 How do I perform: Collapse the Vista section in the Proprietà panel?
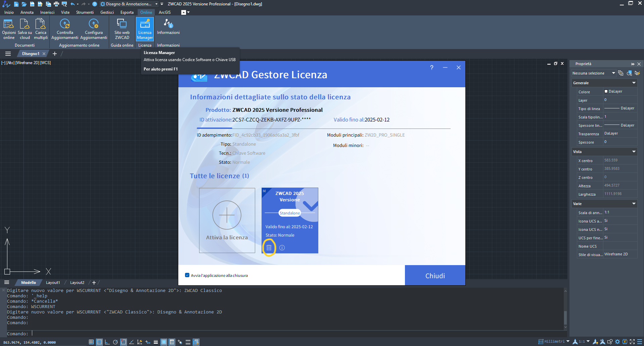634,152
